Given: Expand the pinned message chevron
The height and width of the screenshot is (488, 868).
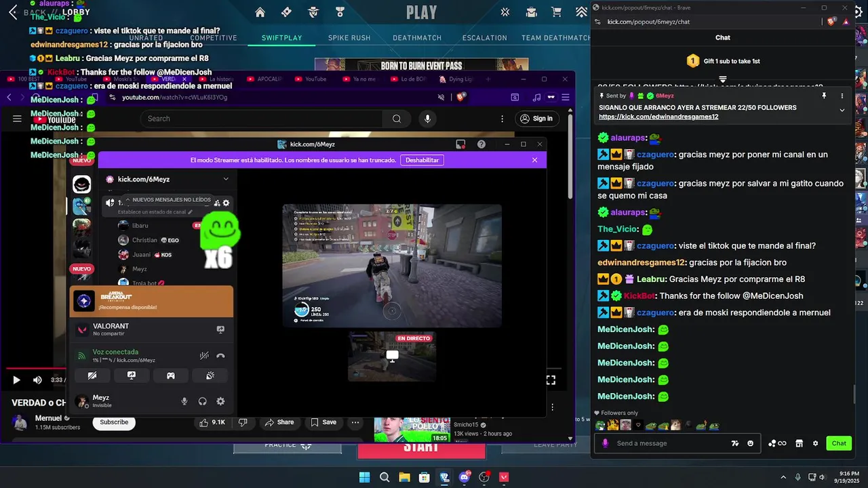Looking at the screenshot, I should click(842, 110).
